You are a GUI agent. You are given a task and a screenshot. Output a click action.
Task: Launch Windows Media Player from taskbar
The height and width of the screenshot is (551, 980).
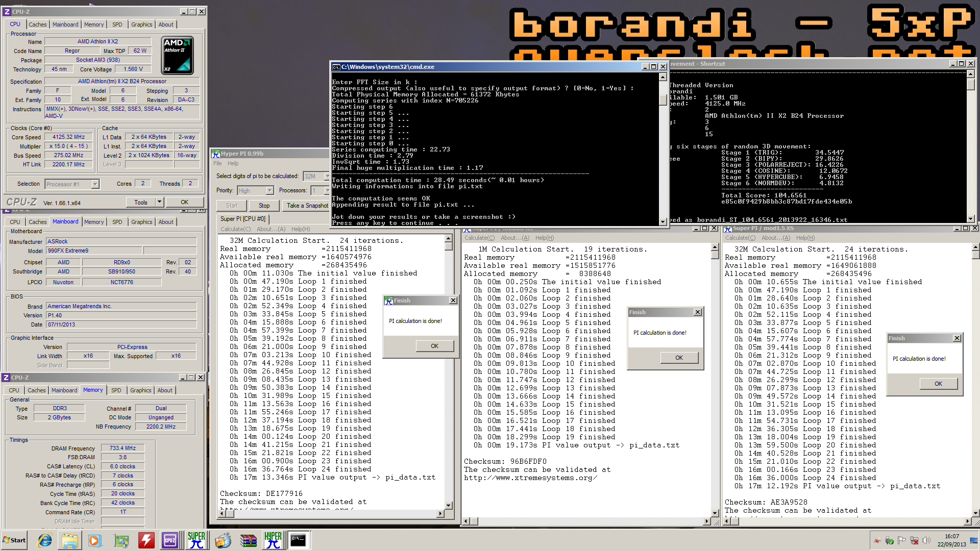point(95,540)
